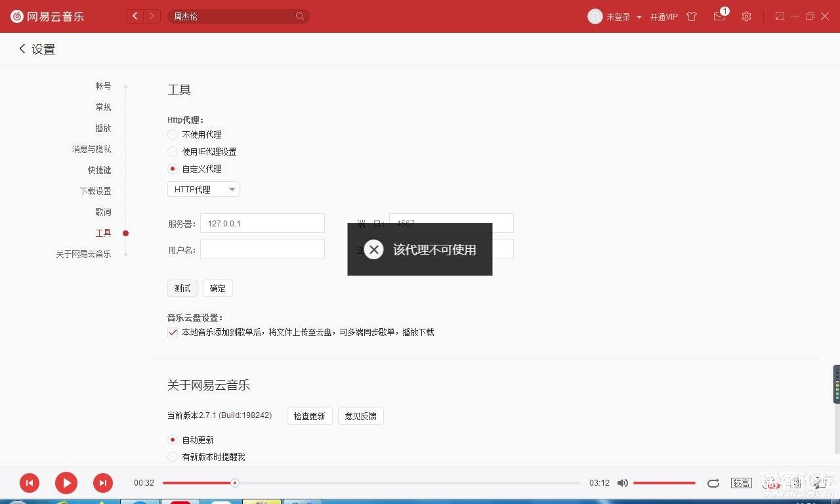Viewport: 840px width, 504px height.
Task: Toggle the loop playback mode icon
Action: pos(713,483)
